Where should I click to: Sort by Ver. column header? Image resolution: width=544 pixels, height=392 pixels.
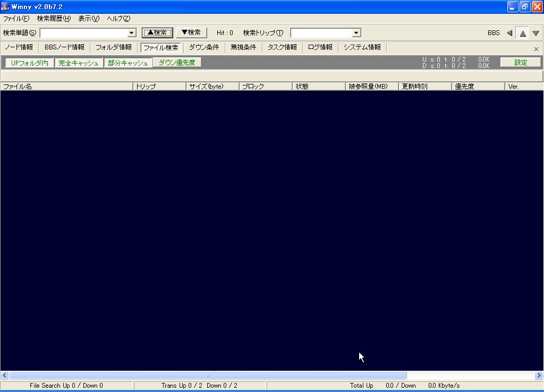(524, 87)
